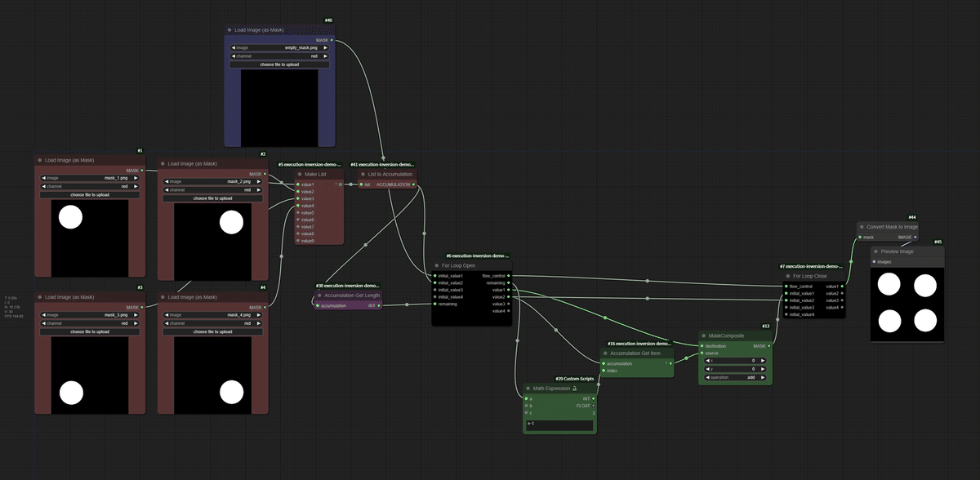This screenshot has width=980, height=480.
Task: Step channel forward with right arrow on mask_2.png
Action: 258,190
